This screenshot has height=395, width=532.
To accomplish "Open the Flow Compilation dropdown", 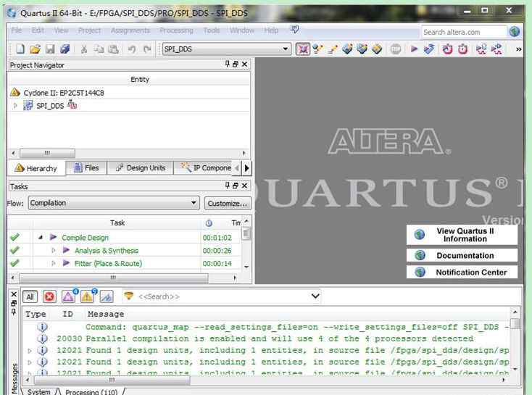I will point(114,203).
